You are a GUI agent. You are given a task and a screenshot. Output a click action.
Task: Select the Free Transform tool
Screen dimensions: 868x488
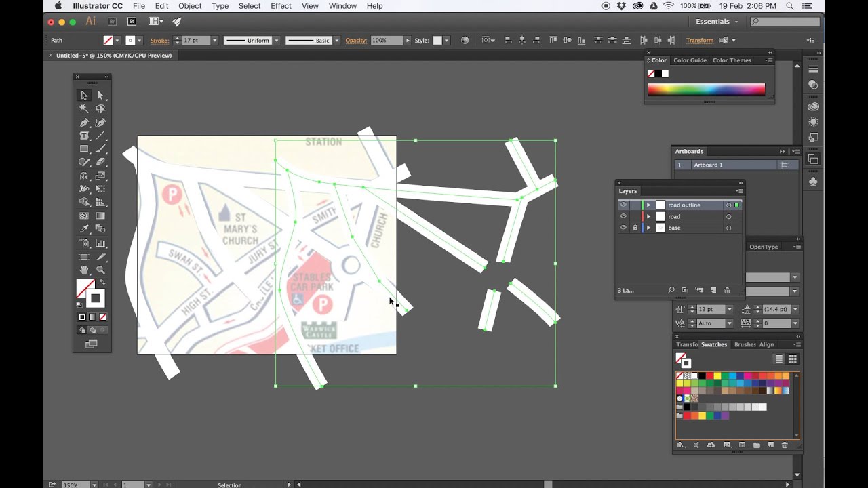(100, 189)
